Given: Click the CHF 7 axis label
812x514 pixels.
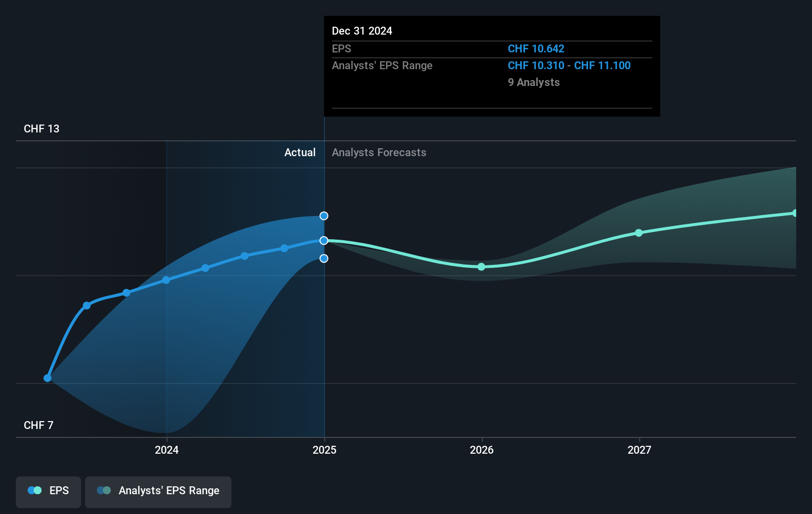Looking at the screenshot, I should click(39, 425).
